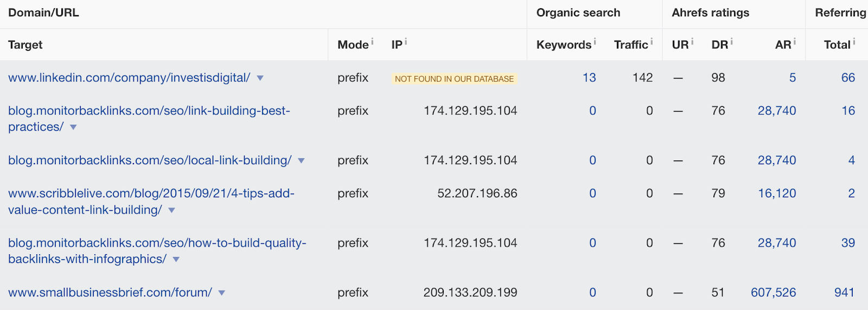Open dropdown for scribblelive.com blog URL

pos(172,210)
